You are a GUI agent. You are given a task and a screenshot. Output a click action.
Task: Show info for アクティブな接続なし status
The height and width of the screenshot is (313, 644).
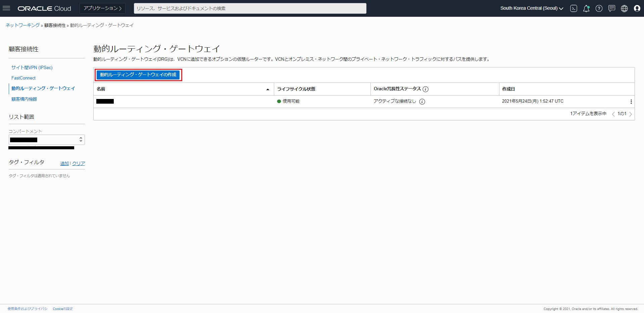point(422,102)
